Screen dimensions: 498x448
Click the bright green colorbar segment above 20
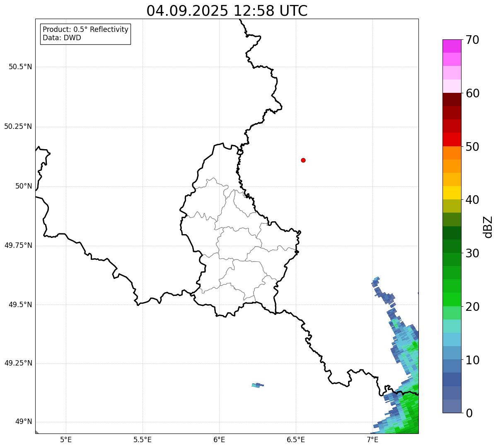click(452, 300)
